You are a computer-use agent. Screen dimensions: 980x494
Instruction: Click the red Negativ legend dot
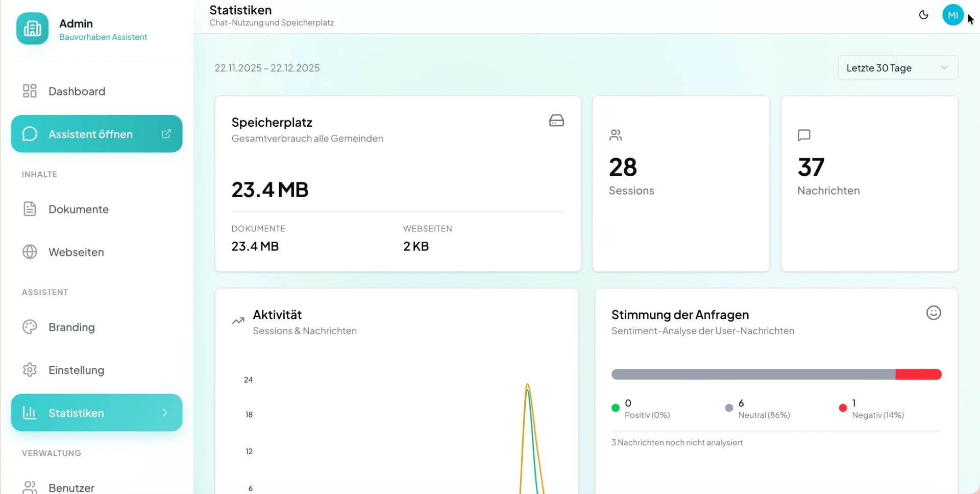[x=843, y=408]
